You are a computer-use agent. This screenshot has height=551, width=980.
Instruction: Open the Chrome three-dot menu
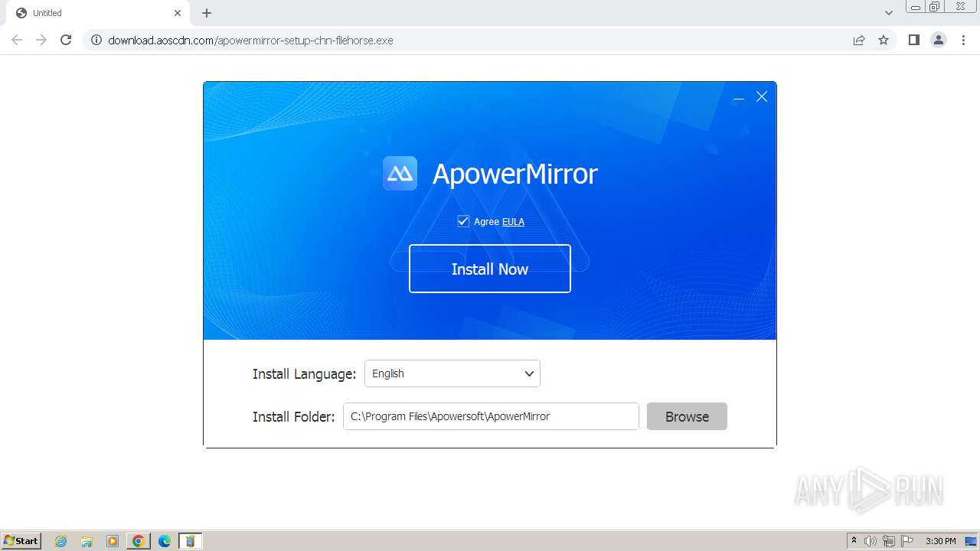(963, 40)
